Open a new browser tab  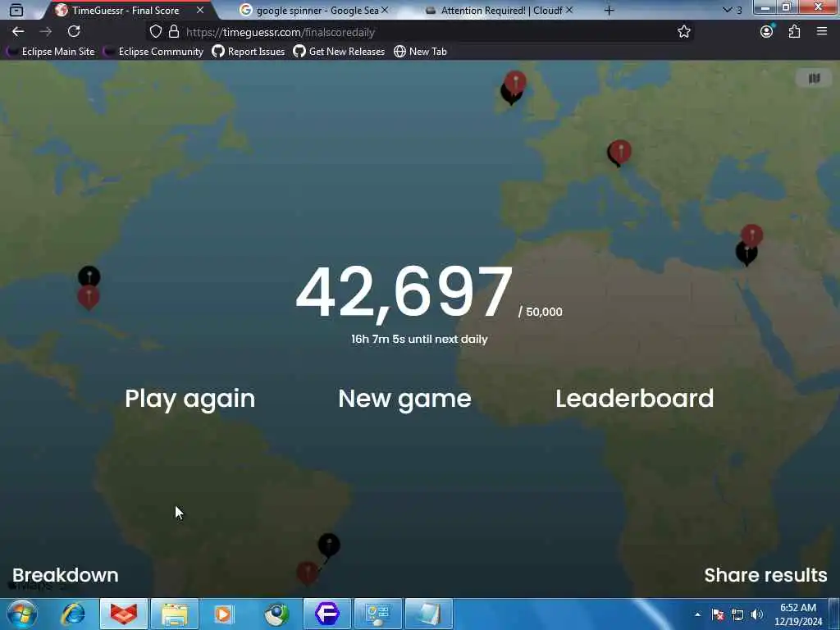coord(609,10)
